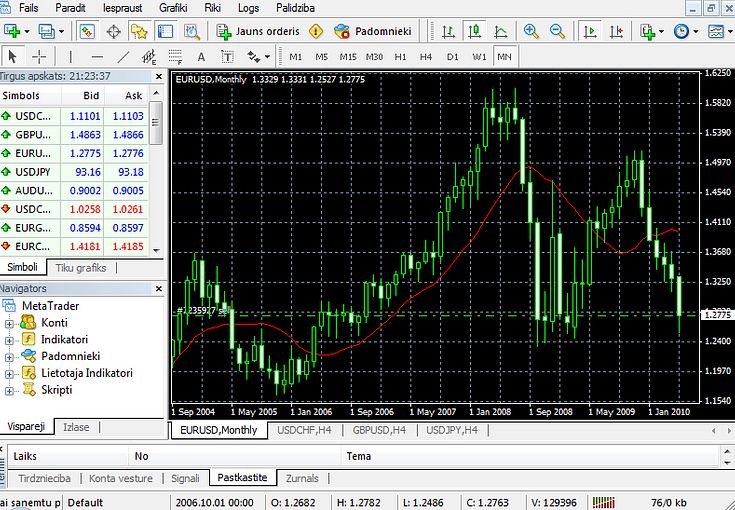Expand the Skripti tree node

[x=10, y=390]
